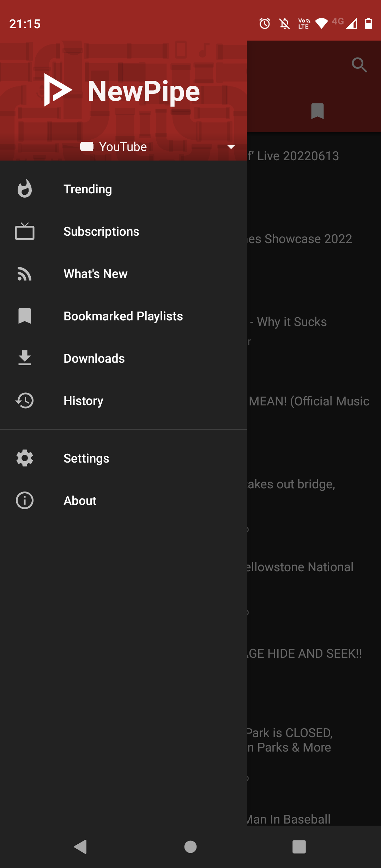Open the Subscriptions menu item
381x868 pixels.
point(123,231)
